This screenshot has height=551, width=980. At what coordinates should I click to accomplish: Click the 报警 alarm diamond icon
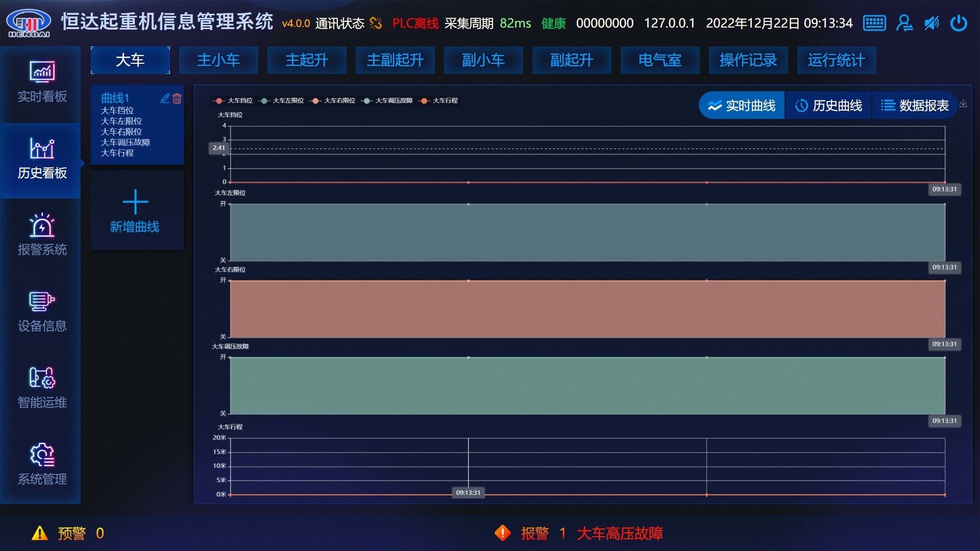click(503, 533)
